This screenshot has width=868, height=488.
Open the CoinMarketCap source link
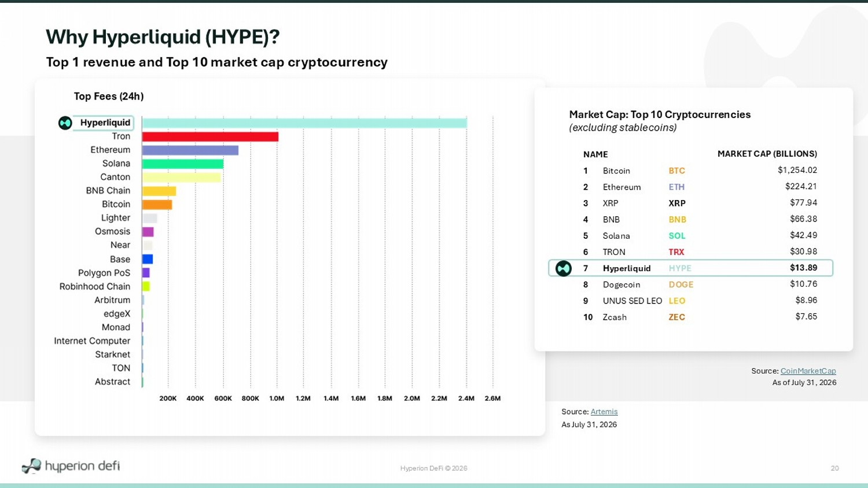click(808, 371)
